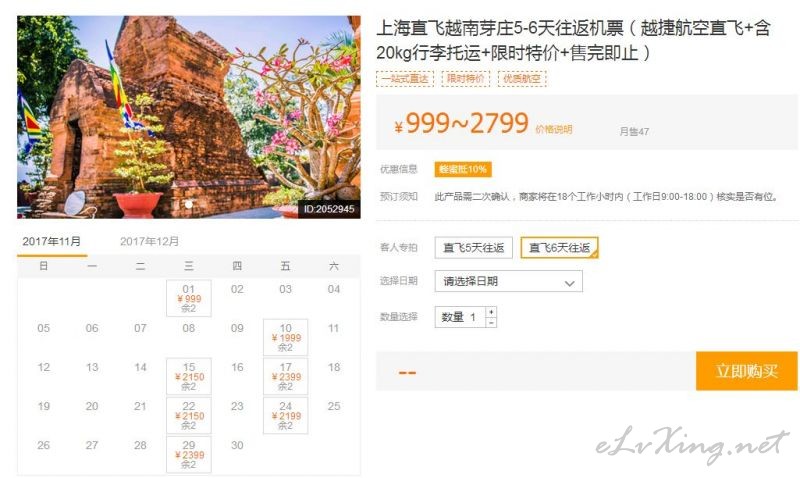Select the 直飞6天往返 package option

(x=559, y=248)
